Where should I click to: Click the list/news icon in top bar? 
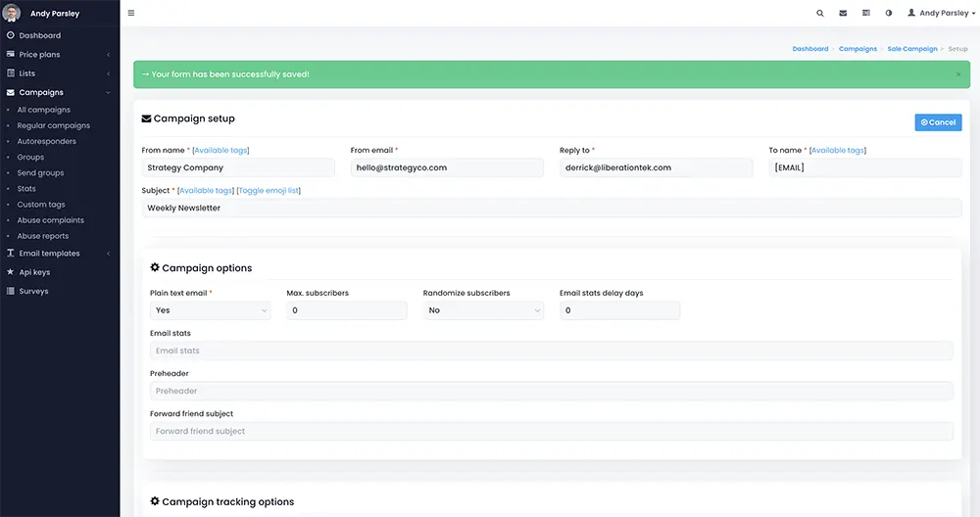[866, 13]
